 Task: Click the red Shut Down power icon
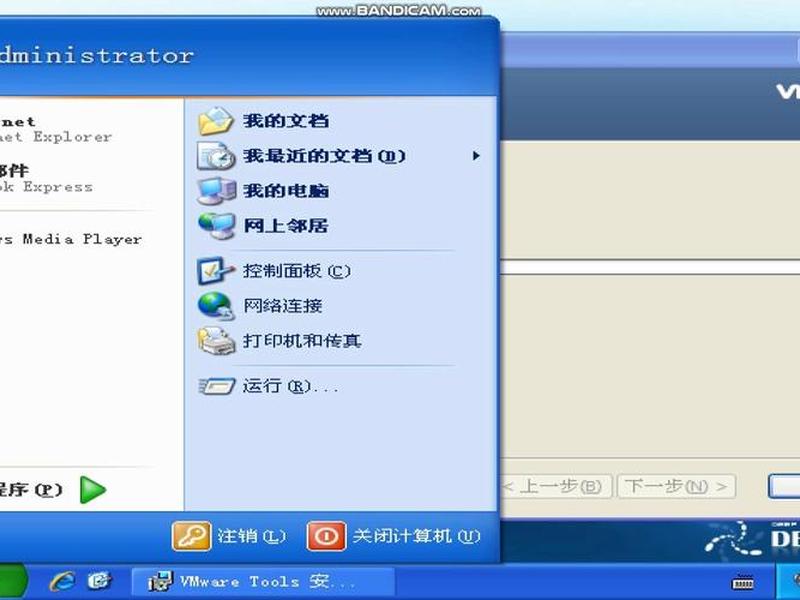326,536
